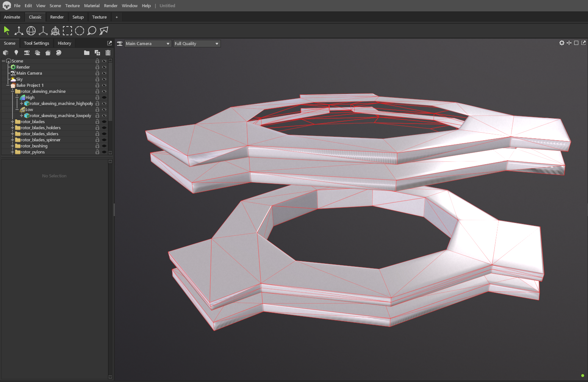This screenshot has height=382, width=588.
Task: Collapse the rotor_skewing_machine folder
Action: (x=13, y=91)
